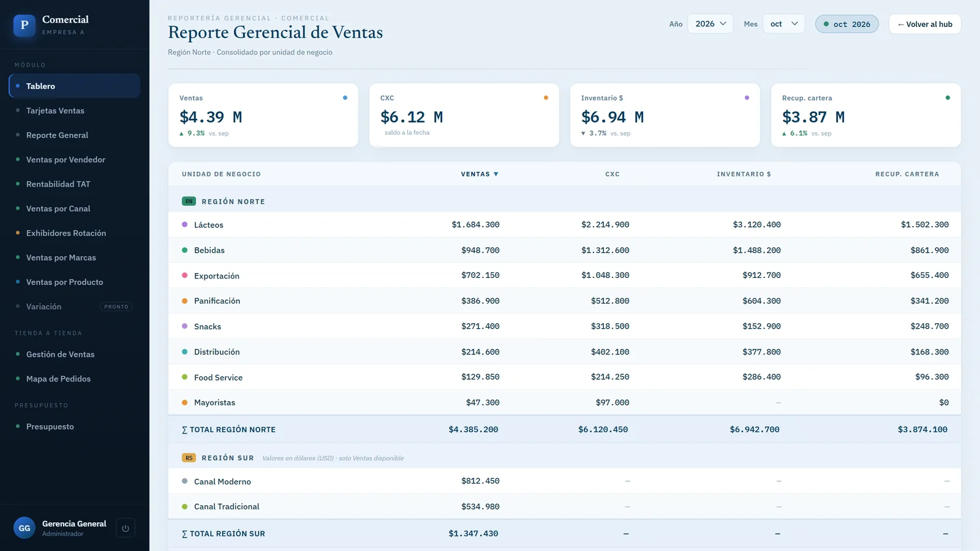Open Mapa de Pedidos

click(74, 379)
